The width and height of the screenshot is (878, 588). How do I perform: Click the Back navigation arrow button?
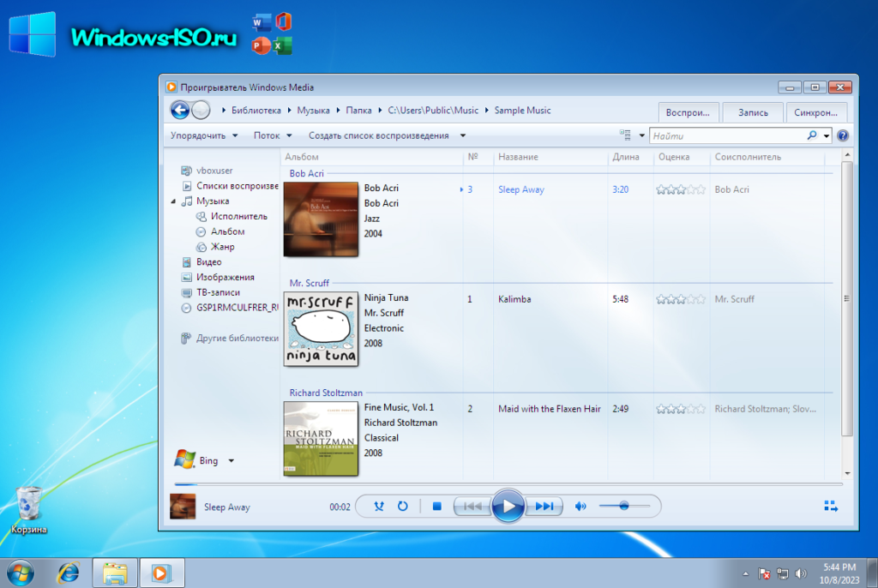[180, 110]
